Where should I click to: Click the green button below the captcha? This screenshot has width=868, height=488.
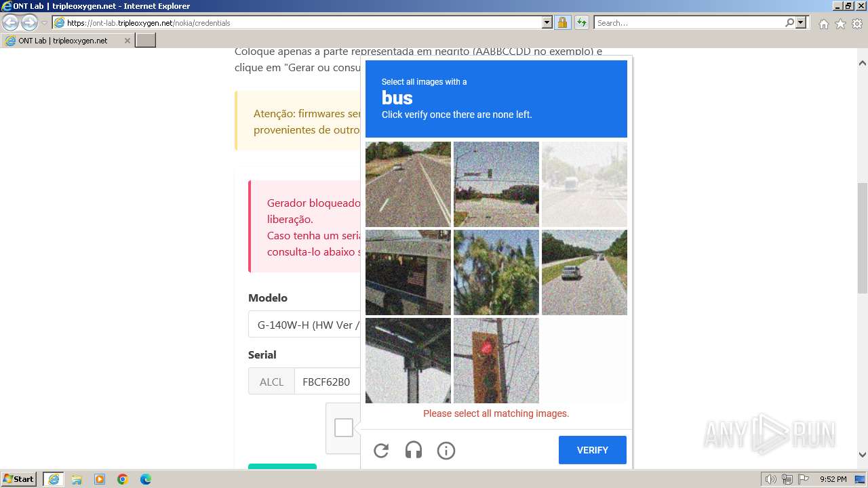[282, 466]
